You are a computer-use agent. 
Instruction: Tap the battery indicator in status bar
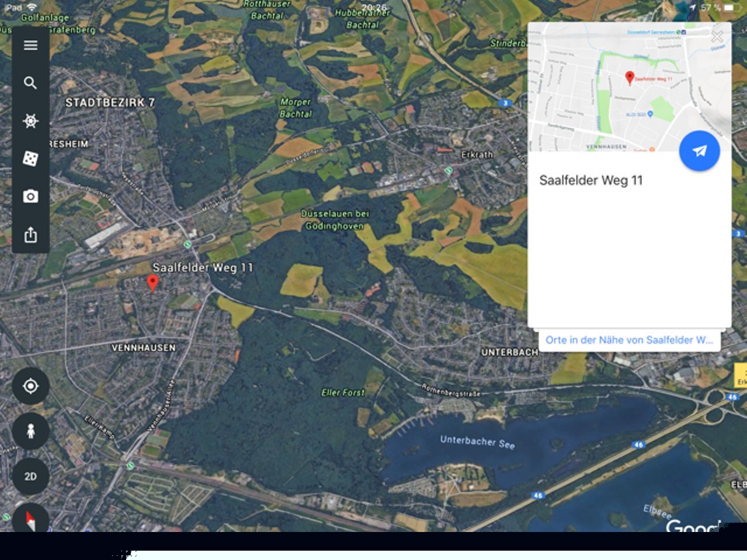[729, 8]
